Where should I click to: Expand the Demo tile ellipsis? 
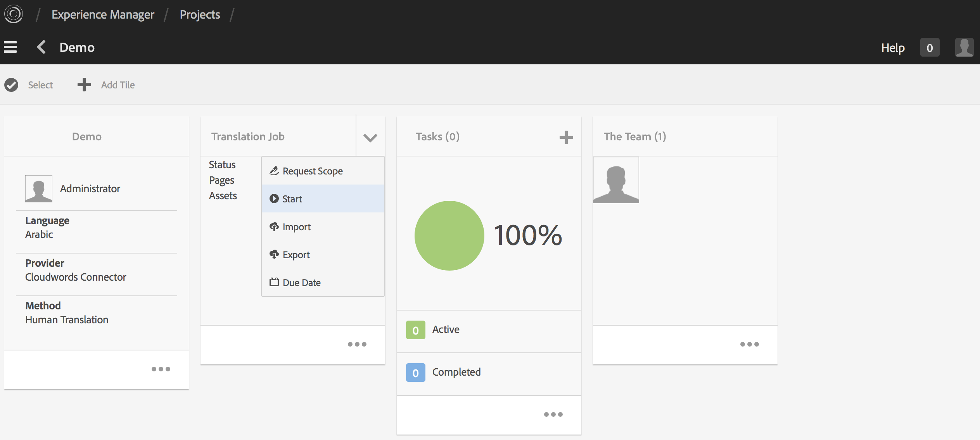pos(161,369)
